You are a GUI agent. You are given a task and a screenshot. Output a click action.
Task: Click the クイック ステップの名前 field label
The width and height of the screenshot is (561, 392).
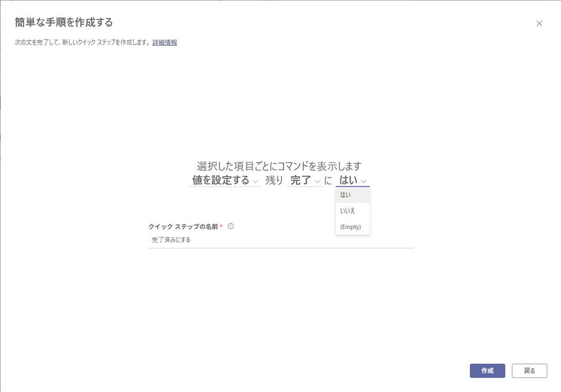[183, 226]
